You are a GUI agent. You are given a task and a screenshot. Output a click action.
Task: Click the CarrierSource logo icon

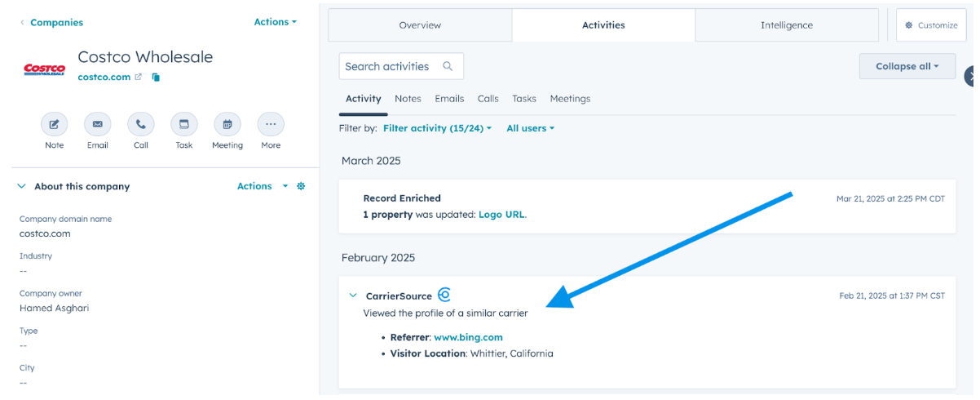444,295
